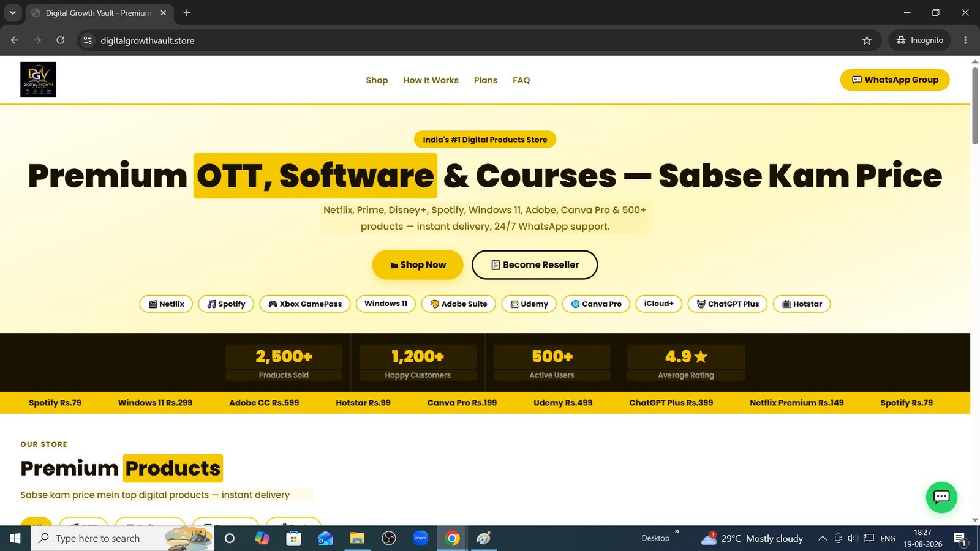Reload the page in Chrome
The width and height of the screenshot is (980, 551).
coord(61,40)
